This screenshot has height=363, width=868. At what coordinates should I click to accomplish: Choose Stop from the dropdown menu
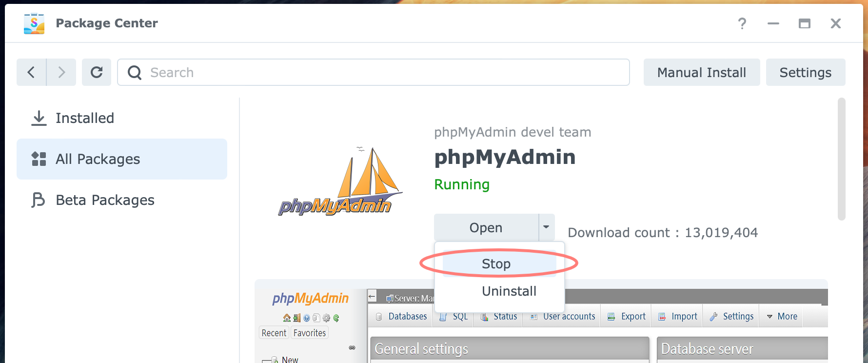coord(499,263)
